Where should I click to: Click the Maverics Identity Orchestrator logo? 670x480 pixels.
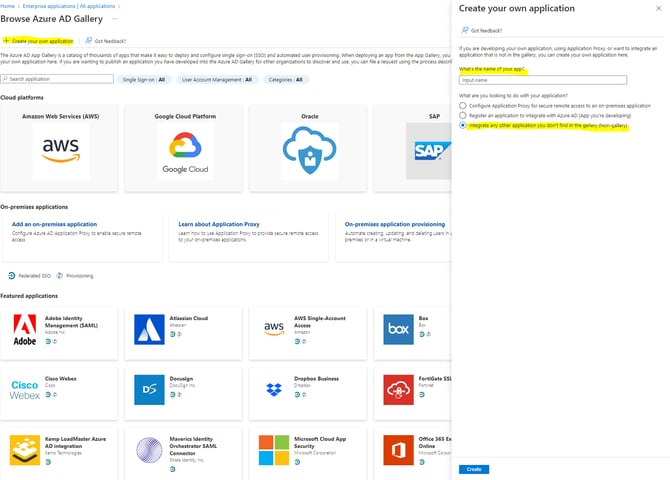tap(149, 450)
